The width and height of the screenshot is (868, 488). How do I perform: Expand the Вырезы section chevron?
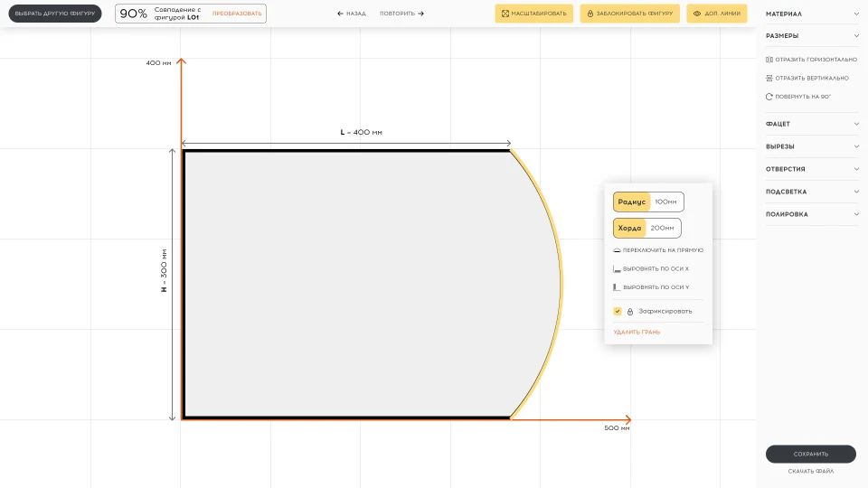tap(856, 146)
